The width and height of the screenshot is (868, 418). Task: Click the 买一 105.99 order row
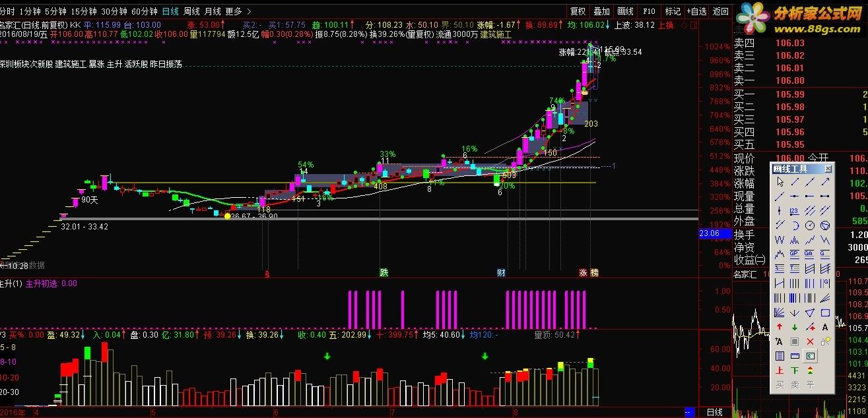(x=800, y=94)
